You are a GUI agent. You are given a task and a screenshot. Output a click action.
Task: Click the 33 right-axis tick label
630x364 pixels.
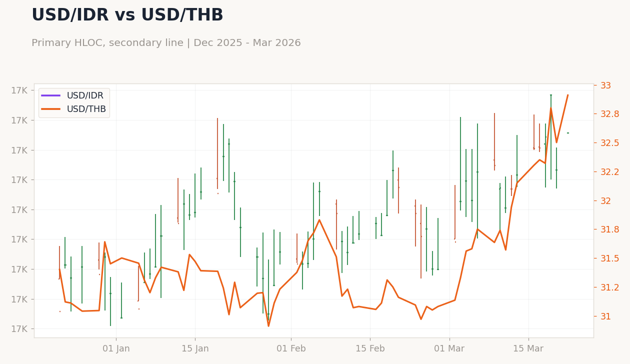(605, 85)
